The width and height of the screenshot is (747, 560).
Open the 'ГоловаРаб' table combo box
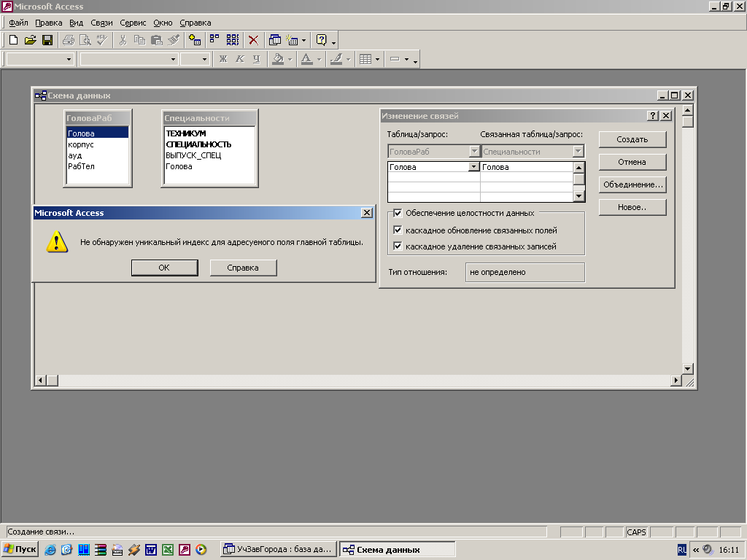pyautogui.click(x=474, y=152)
